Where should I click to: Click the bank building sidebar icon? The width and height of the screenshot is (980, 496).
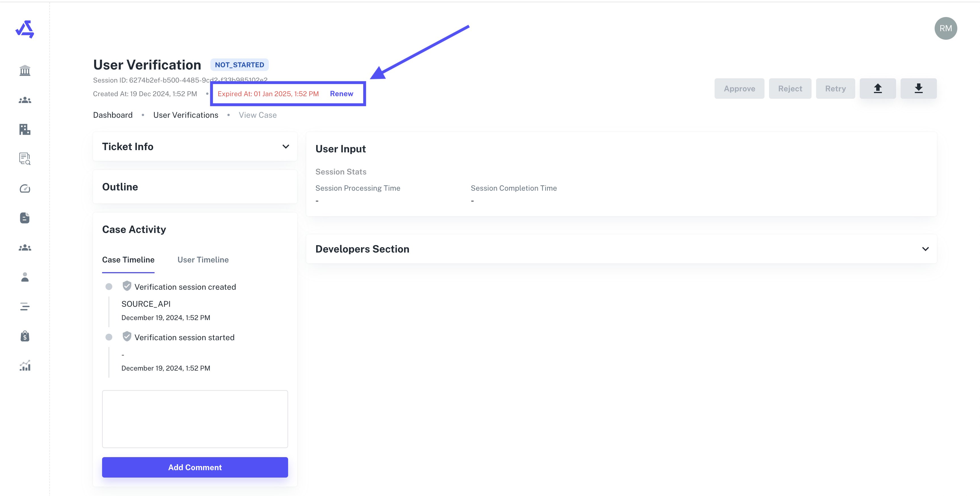coord(25,70)
